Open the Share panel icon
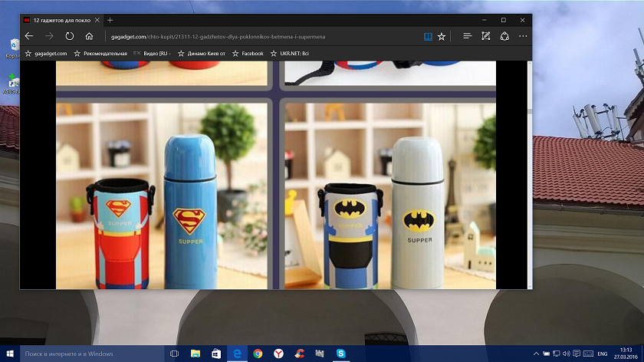Image resolution: width=644 pixels, height=362 pixels. (x=504, y=36)
